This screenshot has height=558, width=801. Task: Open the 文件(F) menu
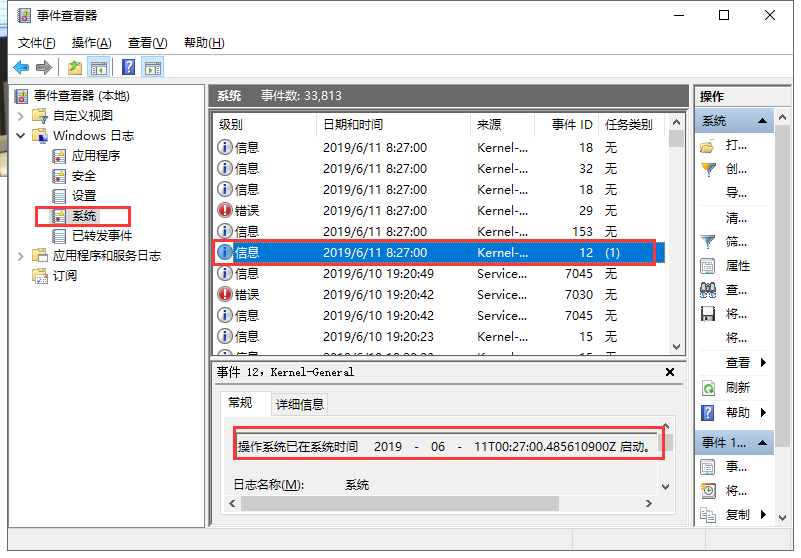[36, 43]
